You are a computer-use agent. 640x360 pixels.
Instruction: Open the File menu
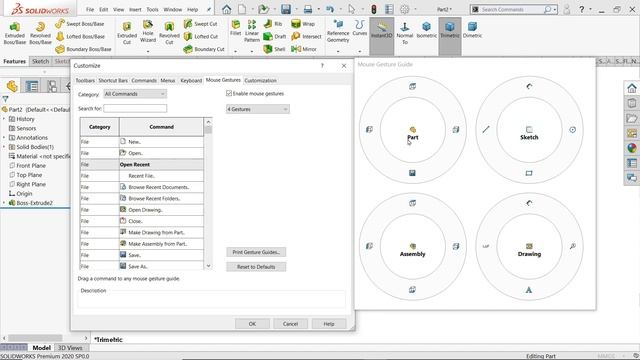click(x=90, y=9)
